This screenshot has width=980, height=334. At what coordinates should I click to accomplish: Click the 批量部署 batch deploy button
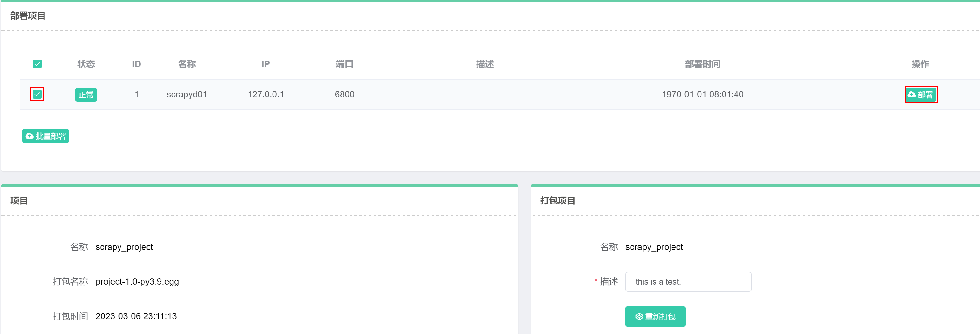pyautogui.click(x=45, y=136)
